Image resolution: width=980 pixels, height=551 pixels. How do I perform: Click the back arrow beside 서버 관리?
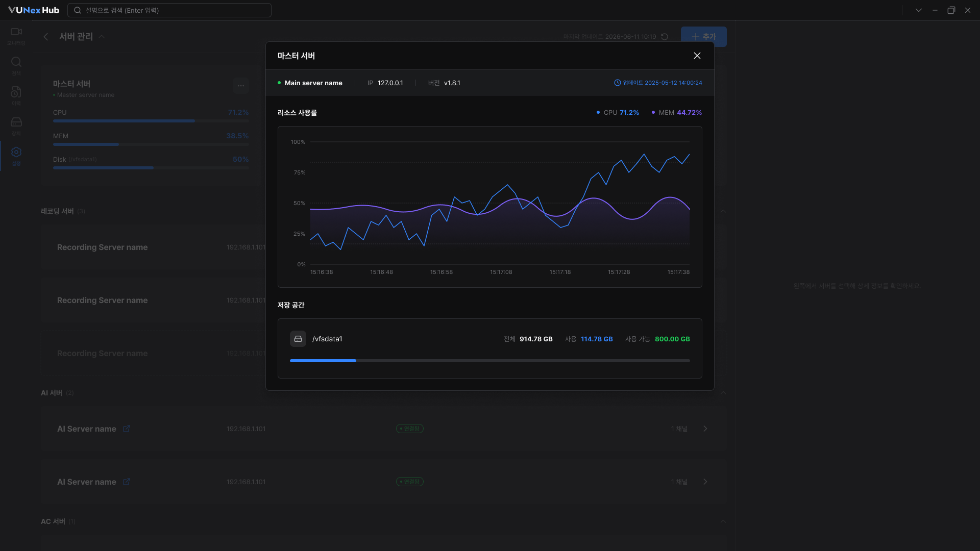coord(46,37)
